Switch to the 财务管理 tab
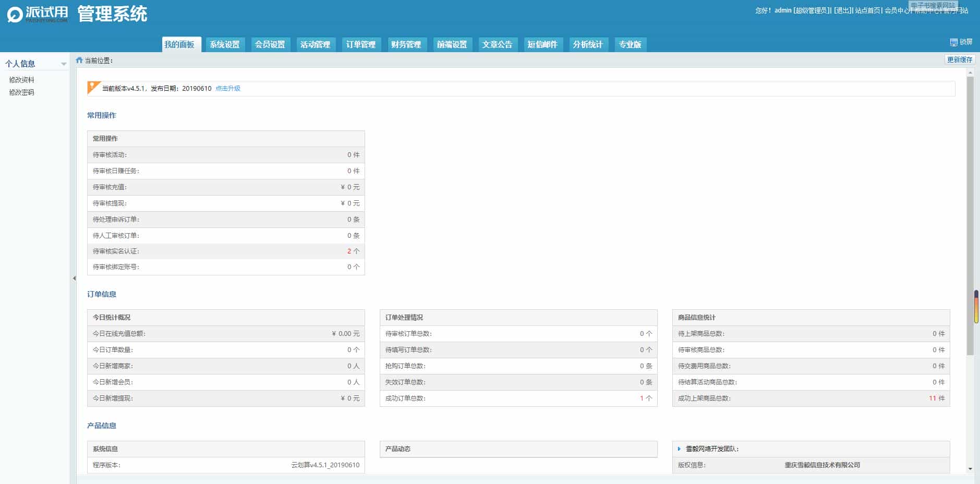 (406, 45)
